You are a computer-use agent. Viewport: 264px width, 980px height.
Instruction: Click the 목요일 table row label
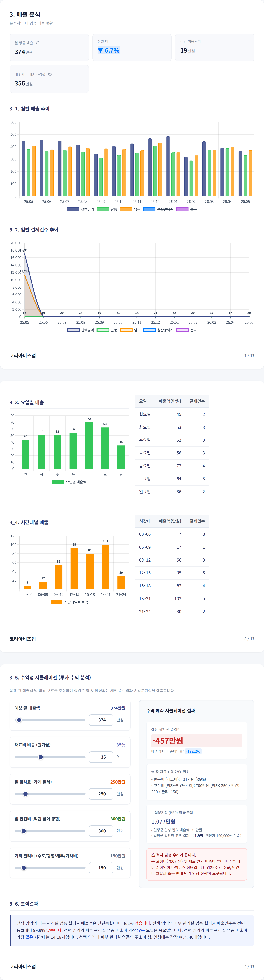[x=145, y=453]
